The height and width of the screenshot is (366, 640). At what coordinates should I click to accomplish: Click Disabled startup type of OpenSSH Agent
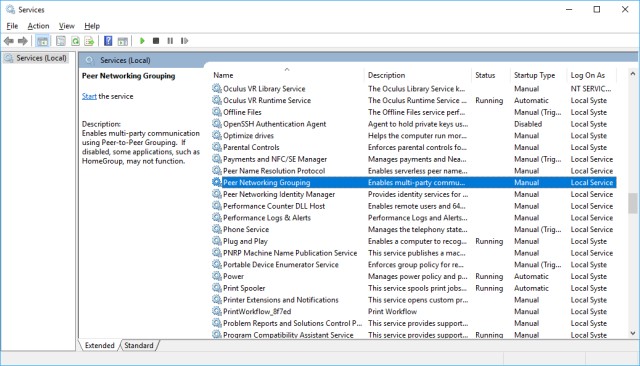point(528,124)
